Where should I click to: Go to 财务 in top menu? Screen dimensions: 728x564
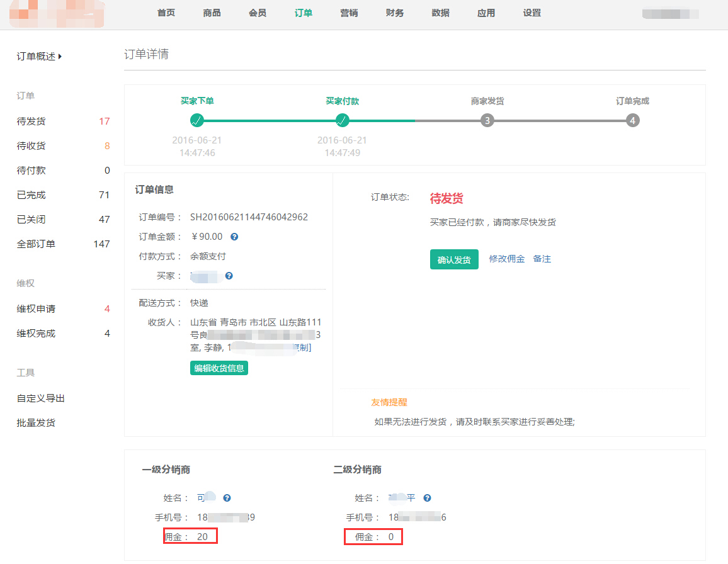[x=395, y=13]
